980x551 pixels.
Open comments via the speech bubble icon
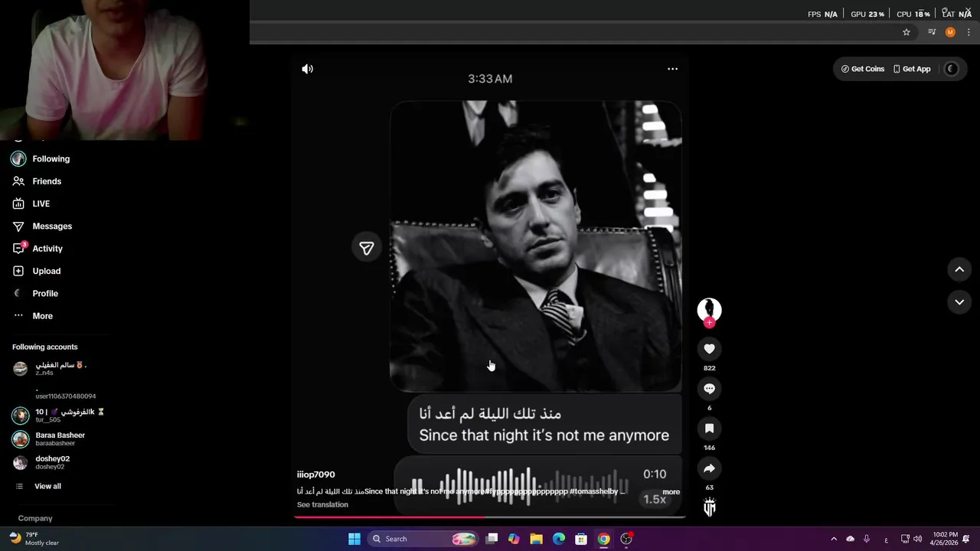pyautogui.click(x=709, y=389)
